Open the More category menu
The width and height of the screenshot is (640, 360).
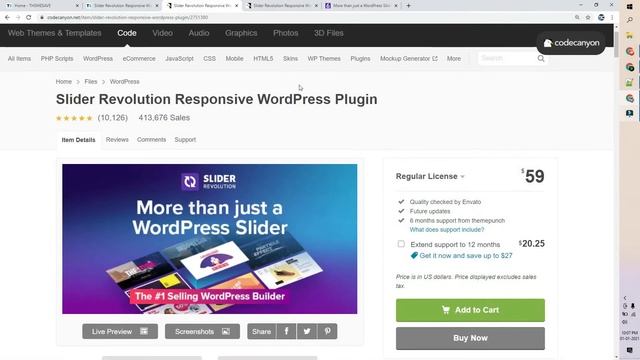tap(453, 59)
